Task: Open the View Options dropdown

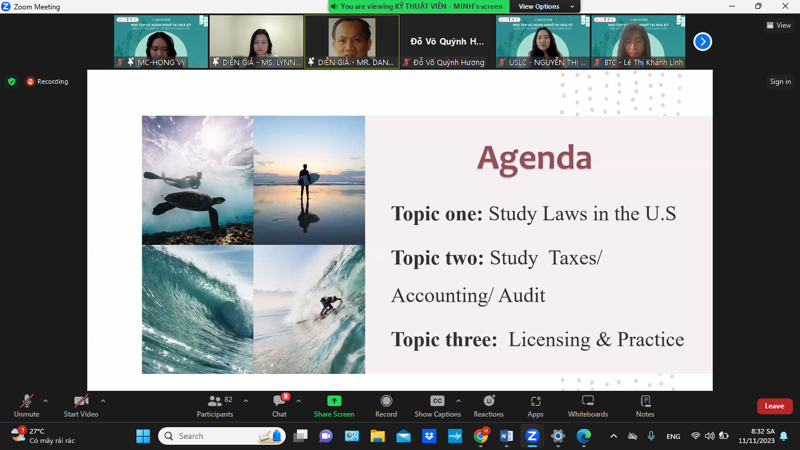Action: point(545,7)
